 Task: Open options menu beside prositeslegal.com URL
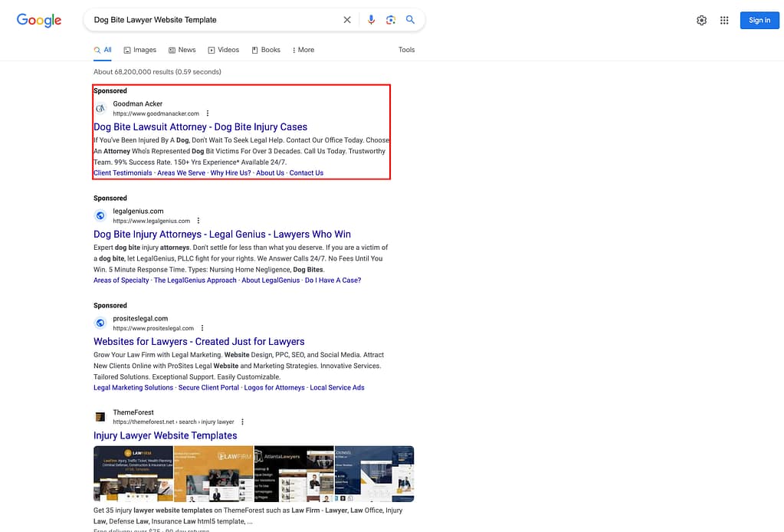point(202,328)
